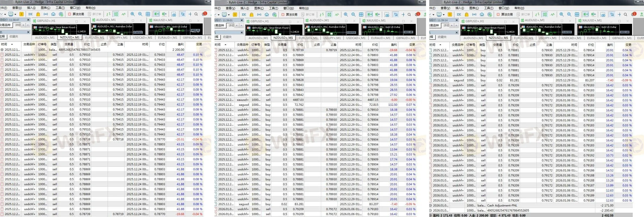Open the chart template dropdown arrow, right window
The image size is (644, 217).
(444, 15)
